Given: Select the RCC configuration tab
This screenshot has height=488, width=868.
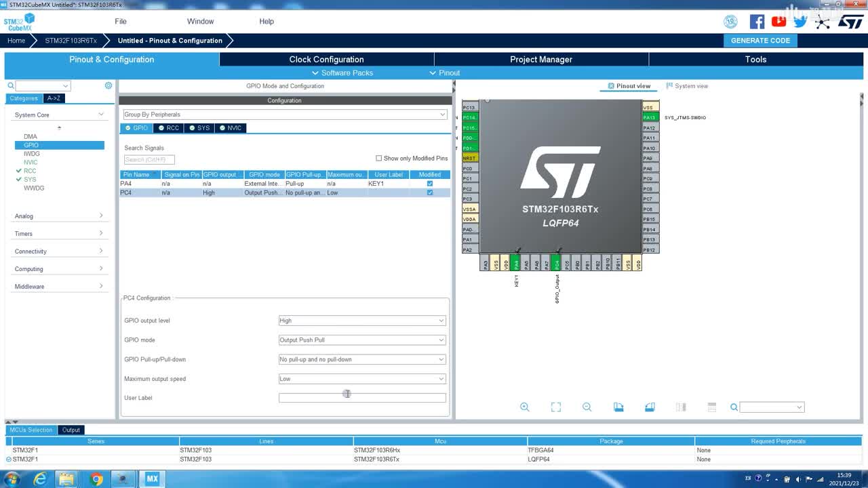Looking at the screenshot, I should point(169,128).
